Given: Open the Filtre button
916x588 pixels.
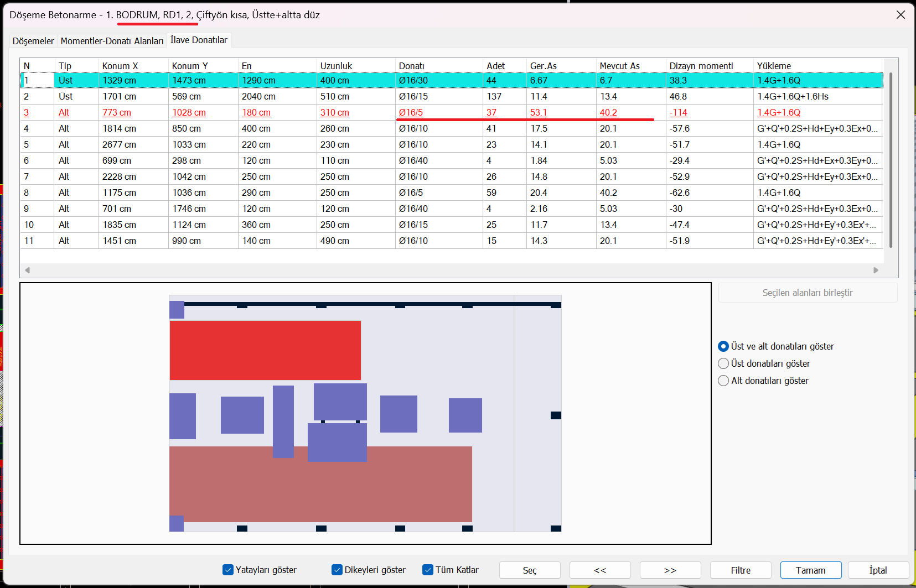Looking at the screenshot, I should [741, 570].
